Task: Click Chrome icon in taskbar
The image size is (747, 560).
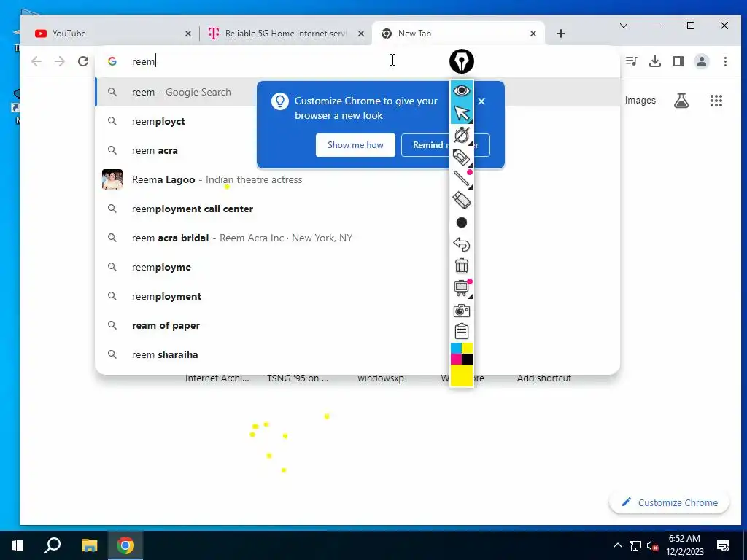Action: 125,545
